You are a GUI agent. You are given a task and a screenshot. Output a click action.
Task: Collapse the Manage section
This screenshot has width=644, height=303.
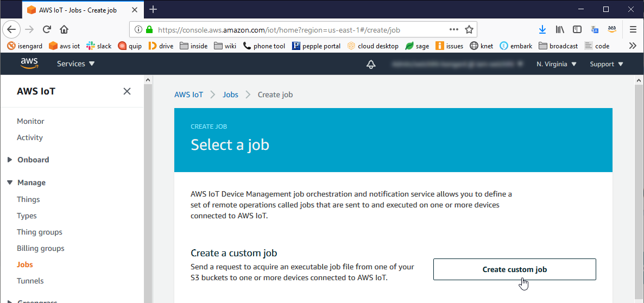pos(27,182)
